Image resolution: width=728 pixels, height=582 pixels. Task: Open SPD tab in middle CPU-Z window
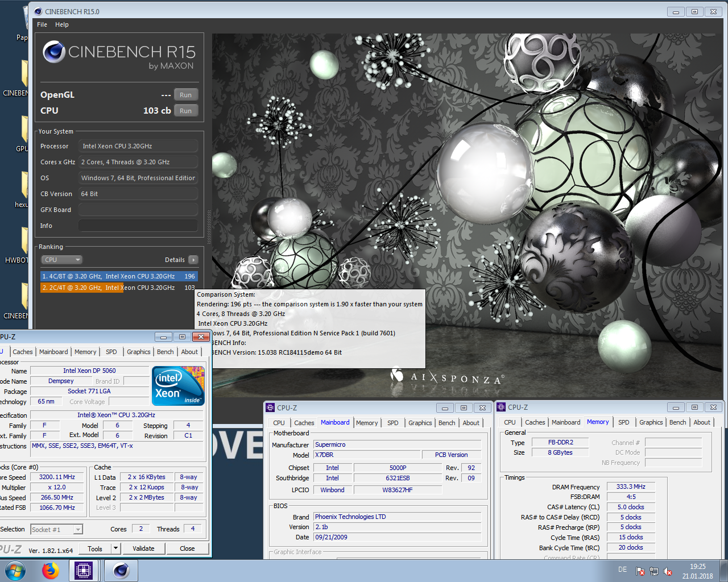point(393,423)
